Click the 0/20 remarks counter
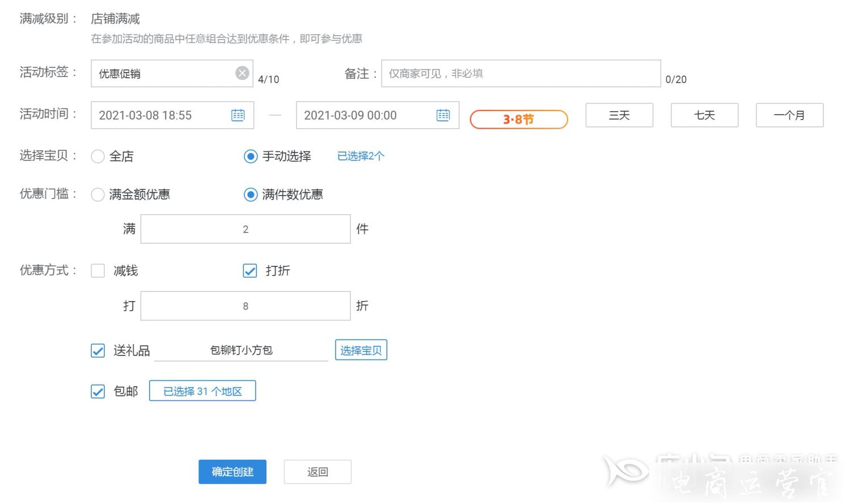 click(x=676, y=79)
